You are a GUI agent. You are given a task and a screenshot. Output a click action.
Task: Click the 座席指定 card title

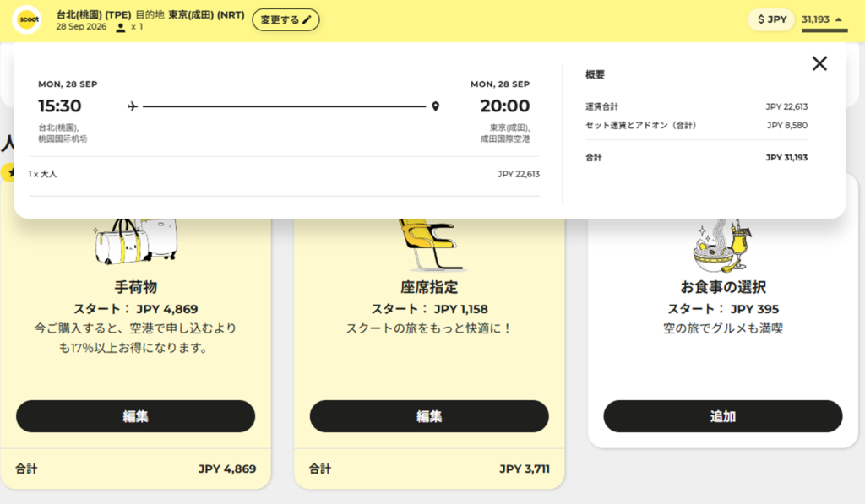pos(429,287)
